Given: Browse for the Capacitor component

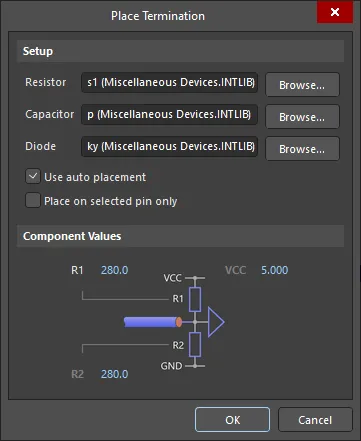Looking at the screenshot, I should pyautogui.click(x=302, y=117).
